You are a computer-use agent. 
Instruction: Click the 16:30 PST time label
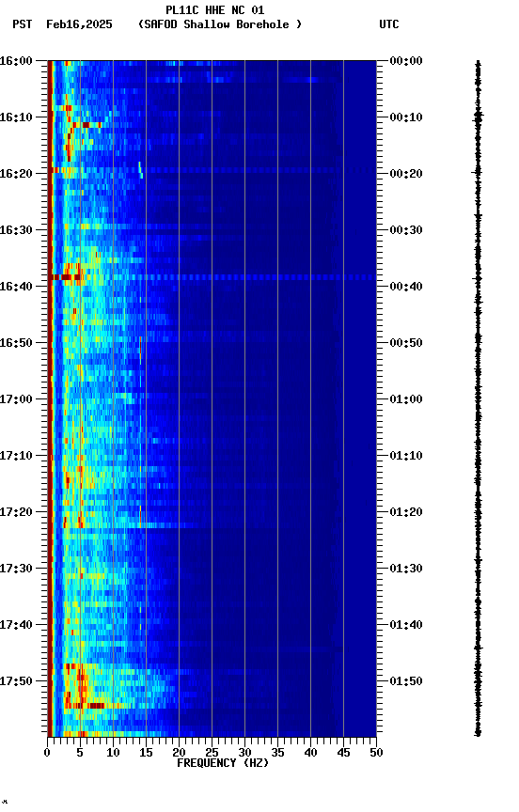[16, 230]
